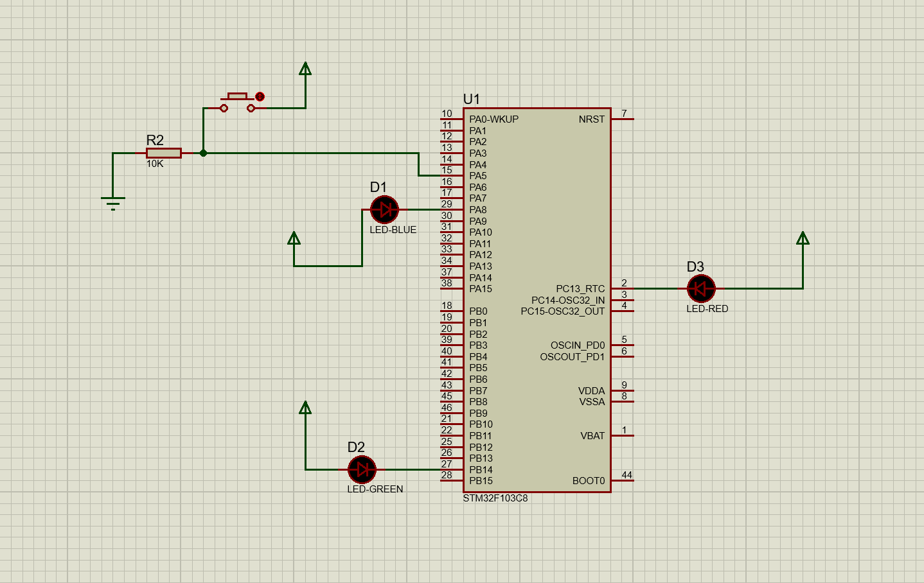Viewport: 924px width, 583px height.
Task: Select the STM32F103C8 part name text
Action: tap(495, 498)
